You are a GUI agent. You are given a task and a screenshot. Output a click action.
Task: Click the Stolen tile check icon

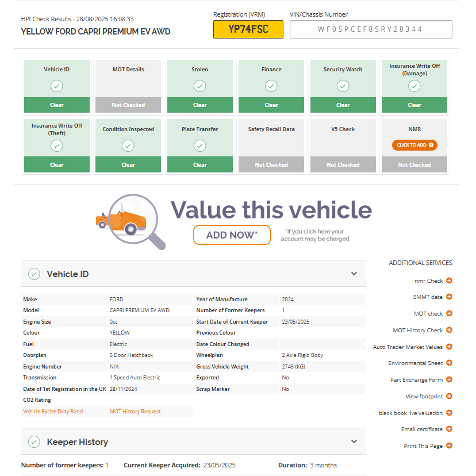click(199, 86)
